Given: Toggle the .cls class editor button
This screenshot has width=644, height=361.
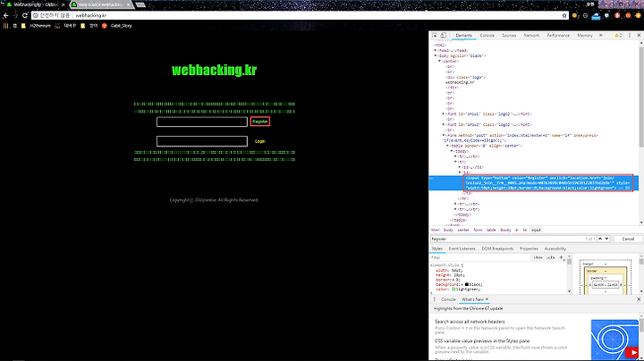Looking at the screenshot, I should click(551, 257).
